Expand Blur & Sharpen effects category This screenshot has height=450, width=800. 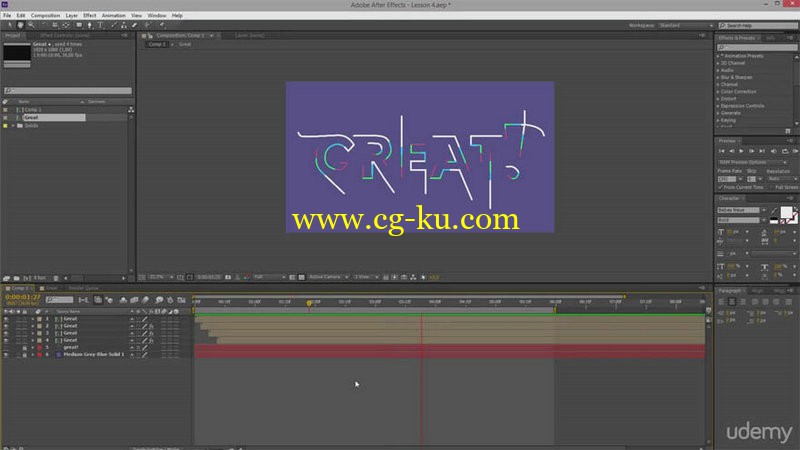click(x=718, y=78)
